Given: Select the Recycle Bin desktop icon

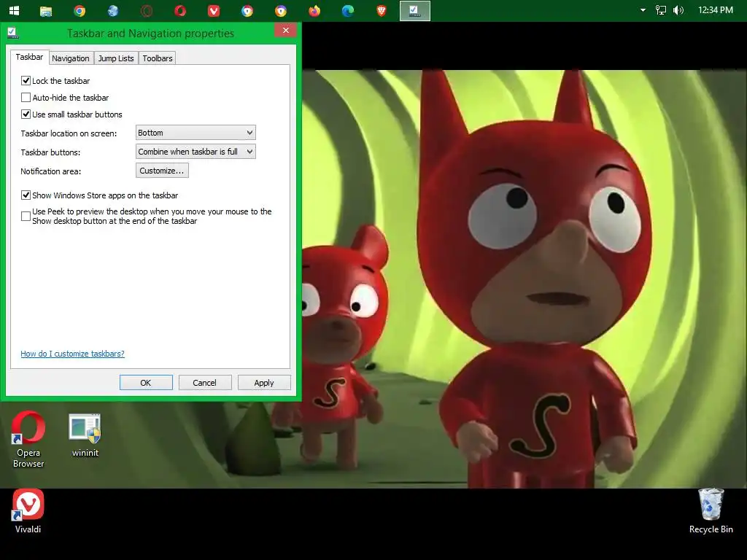Looking at the screenshot, I should coord(711,511).
